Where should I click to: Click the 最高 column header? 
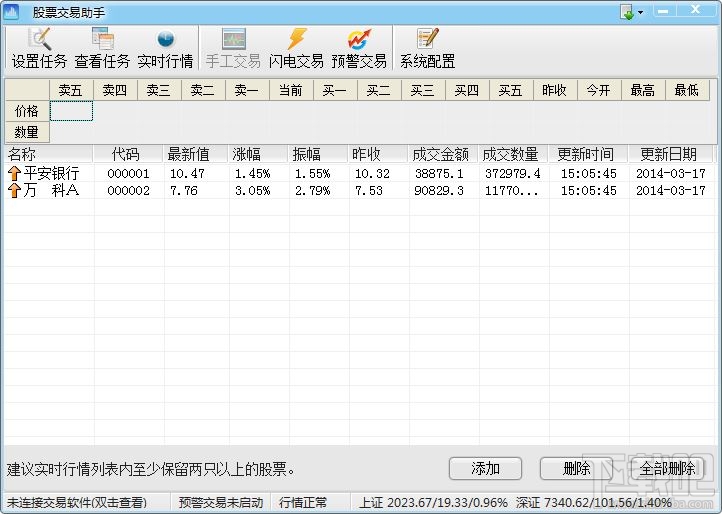click(x=643, y=90)
